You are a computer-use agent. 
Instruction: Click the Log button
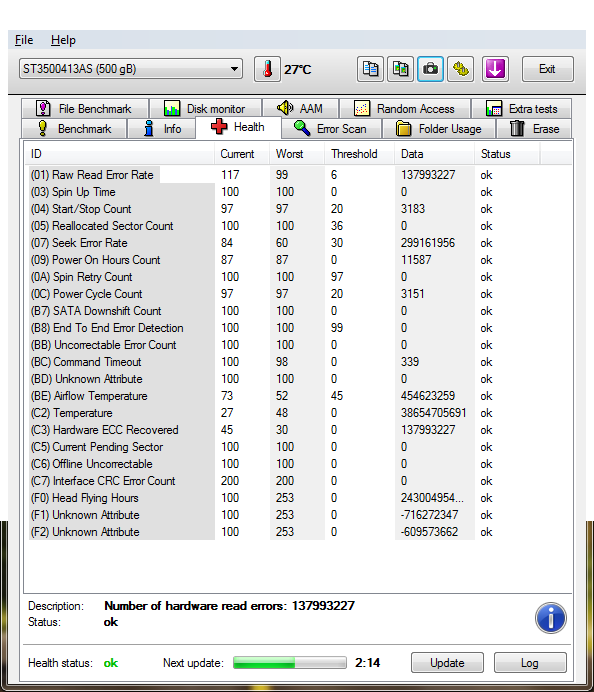tap(530, 663)
